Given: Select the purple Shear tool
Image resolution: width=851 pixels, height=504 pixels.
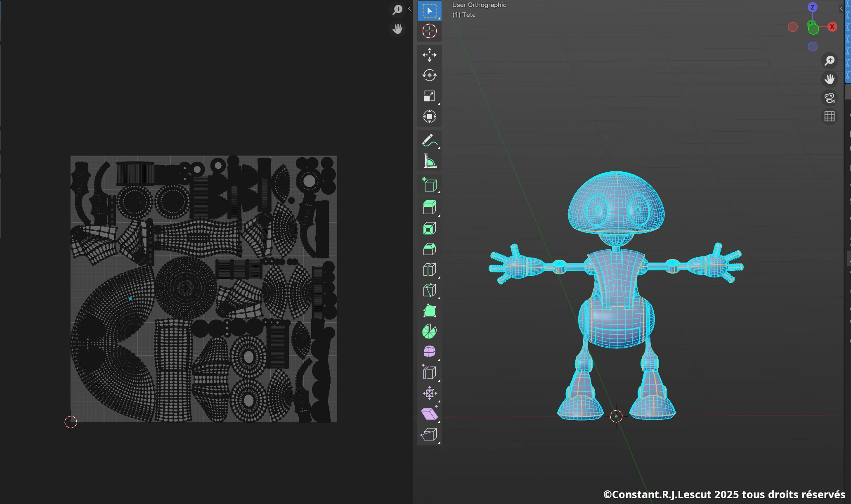Looking at the screenshot, I should click(x=430, y=414).
